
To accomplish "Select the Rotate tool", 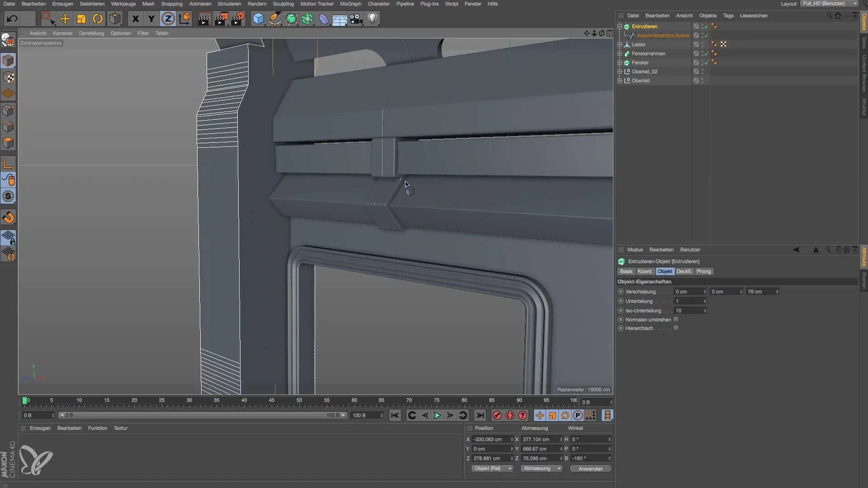I will tap(98, 19).
